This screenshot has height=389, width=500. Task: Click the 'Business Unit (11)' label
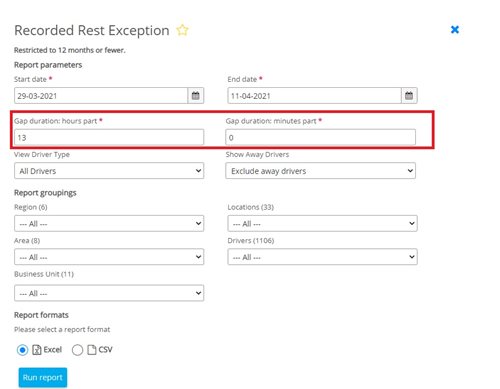[x=44, y=274]
